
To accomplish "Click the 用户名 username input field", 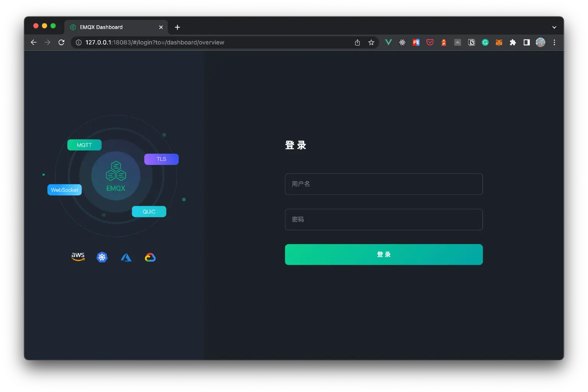I will [x=384, y=184].
